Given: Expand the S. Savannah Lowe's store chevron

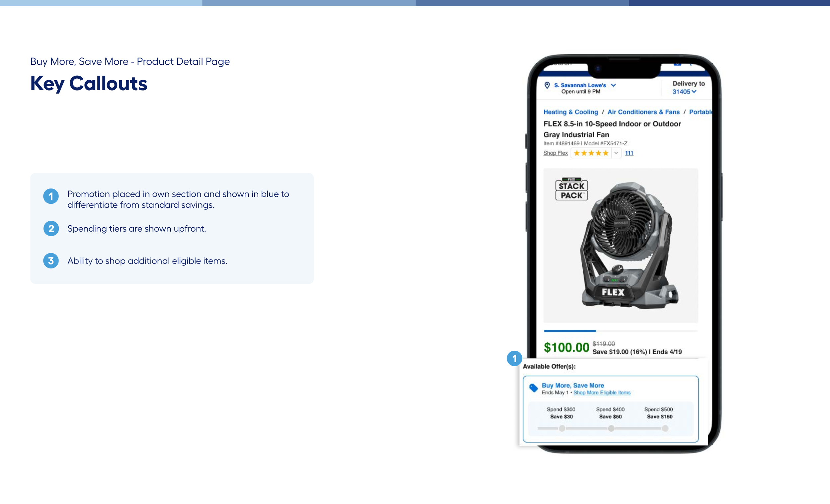Looking at the screenshot, I should [614, 86].
